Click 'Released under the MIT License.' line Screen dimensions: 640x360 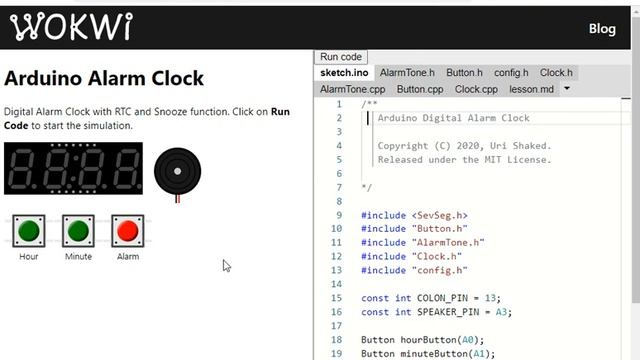coord(464,160)
